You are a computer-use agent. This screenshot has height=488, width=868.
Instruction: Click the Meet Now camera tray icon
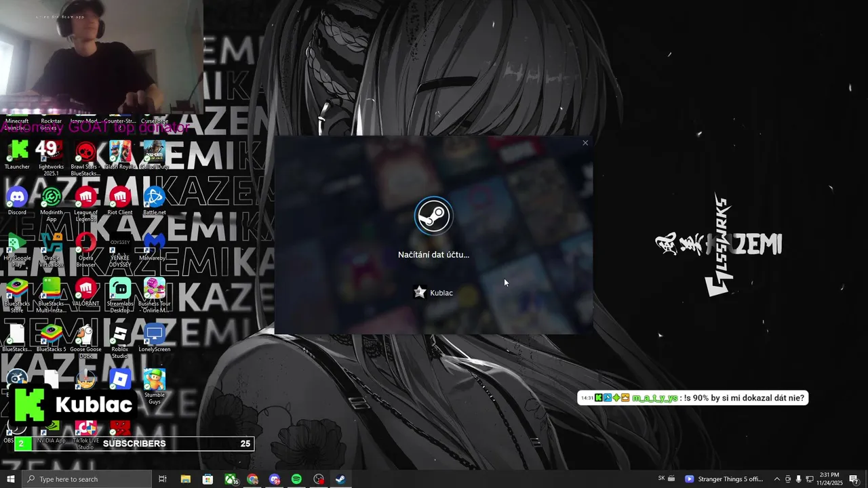pyautogui.click(x=788, y=479)
